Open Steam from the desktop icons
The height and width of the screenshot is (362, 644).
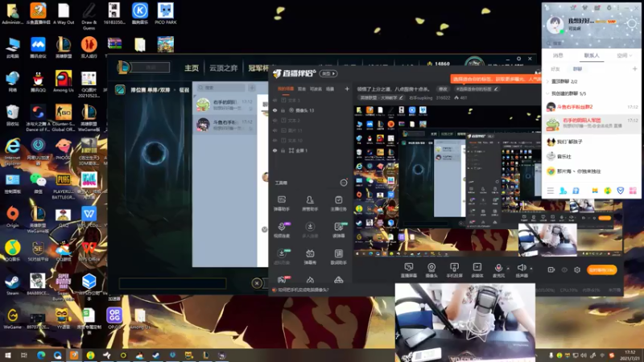click(12, 284)
